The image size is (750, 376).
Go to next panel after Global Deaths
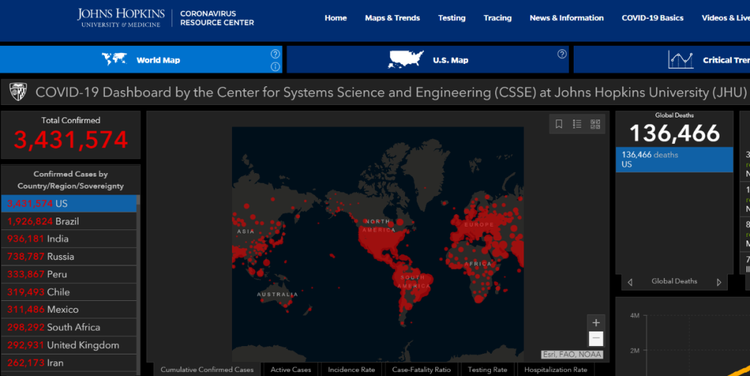click(718, 282)
